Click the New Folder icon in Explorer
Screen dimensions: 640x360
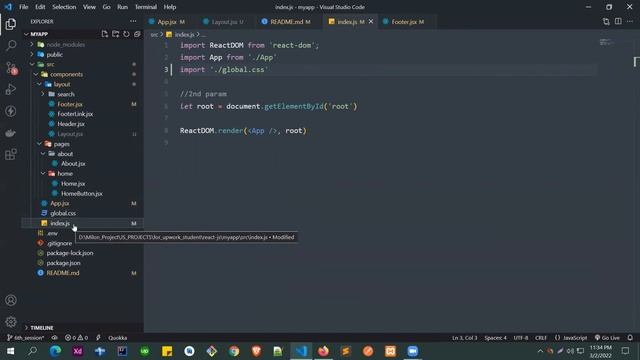pyautogui.click(x=116, y=34)
